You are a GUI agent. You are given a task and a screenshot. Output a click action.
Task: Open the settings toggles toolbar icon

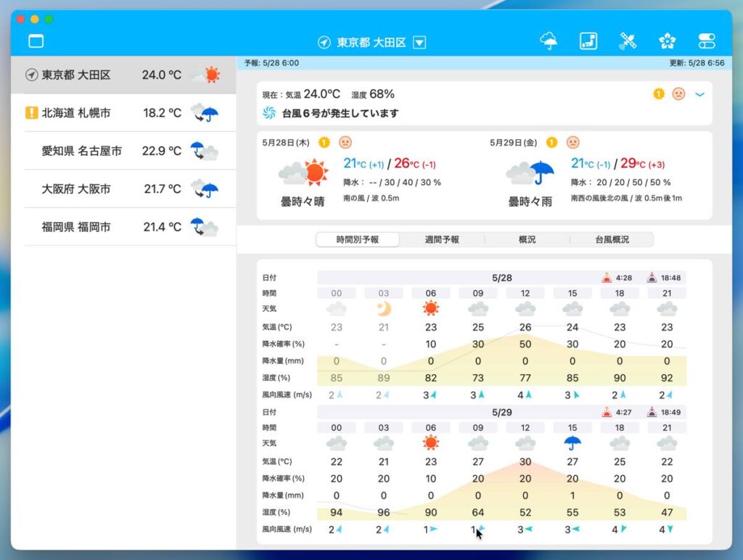pos(707,41)
